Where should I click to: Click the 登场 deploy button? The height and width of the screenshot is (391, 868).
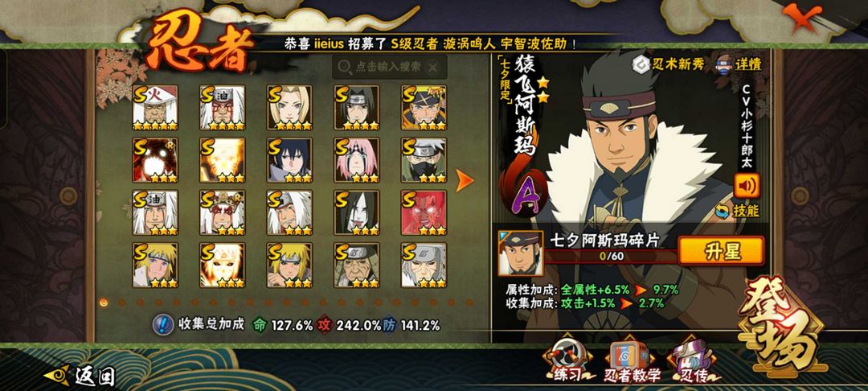pos(782,326)
